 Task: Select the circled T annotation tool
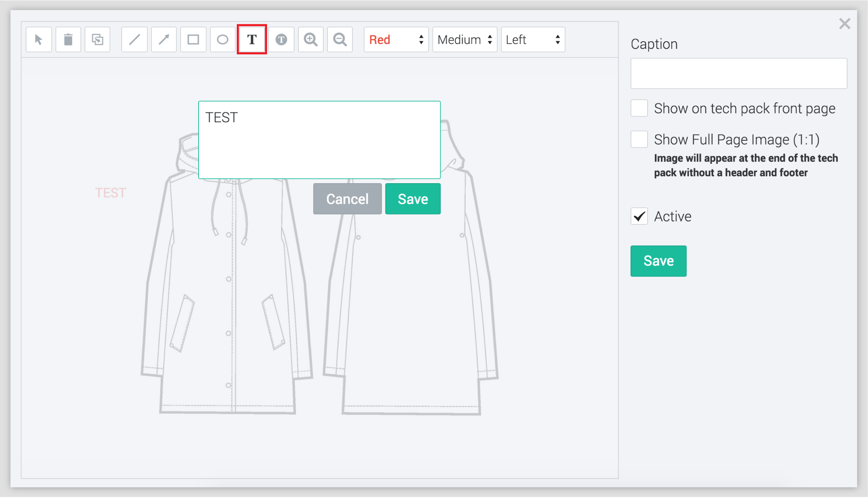[281, 39]
